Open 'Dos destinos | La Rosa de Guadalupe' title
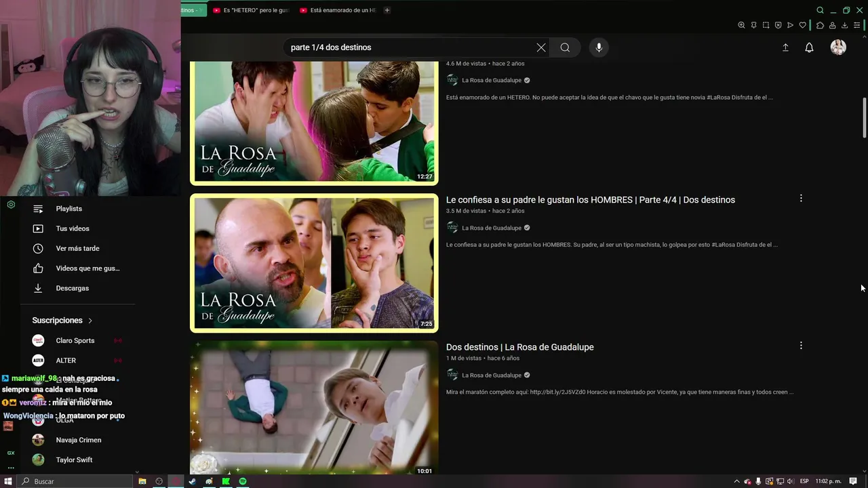The height and width of the screenshot is (488, 868). pos(520,347)
